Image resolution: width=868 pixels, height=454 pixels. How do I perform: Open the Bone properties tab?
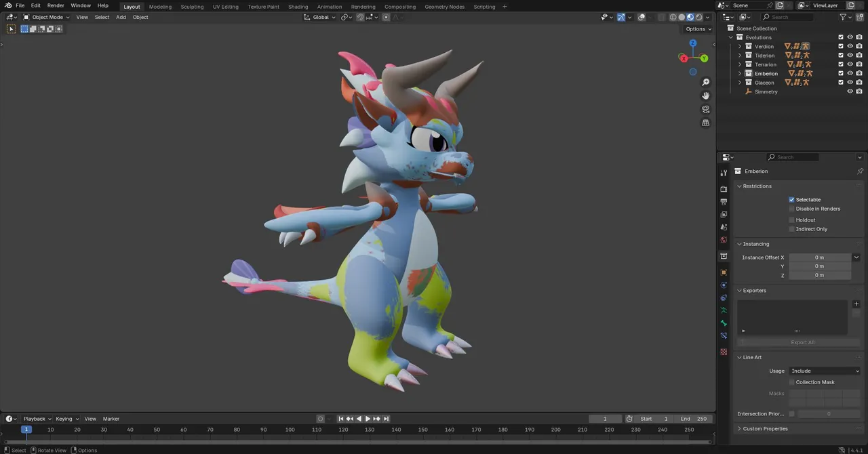[724, 323]
